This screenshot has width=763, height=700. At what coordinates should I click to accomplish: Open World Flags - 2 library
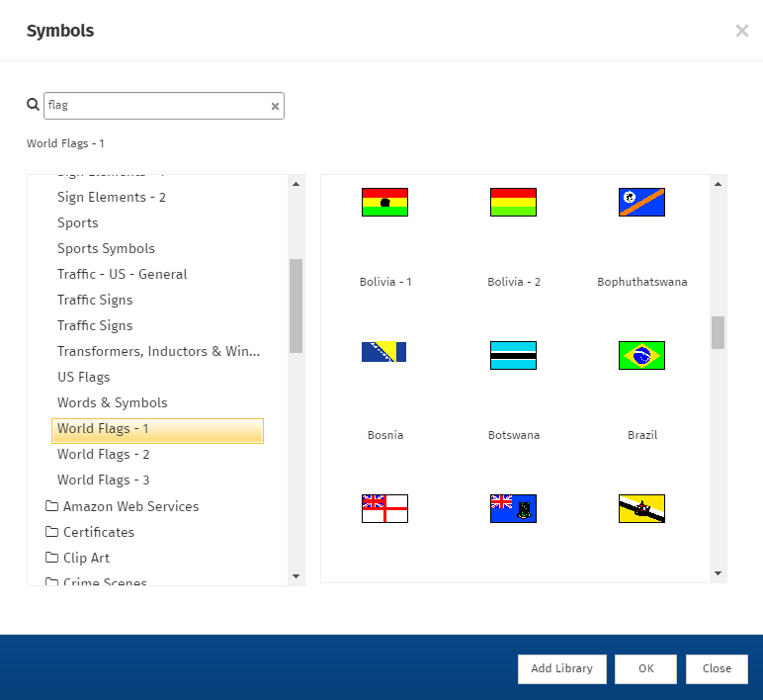(x=104, y=455)
